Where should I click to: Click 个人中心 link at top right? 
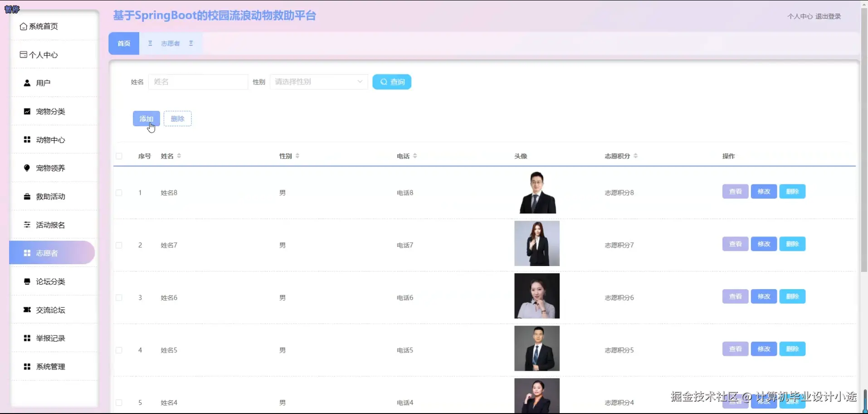[x=800, y=16]
